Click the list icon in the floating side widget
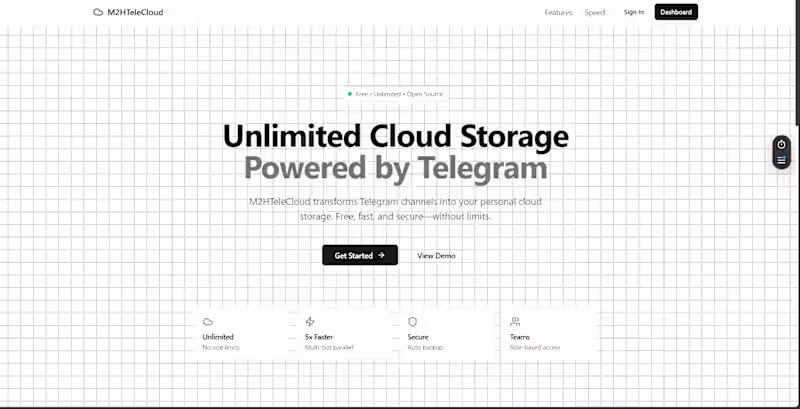The image size is (800, 409). tap(781, 161)
